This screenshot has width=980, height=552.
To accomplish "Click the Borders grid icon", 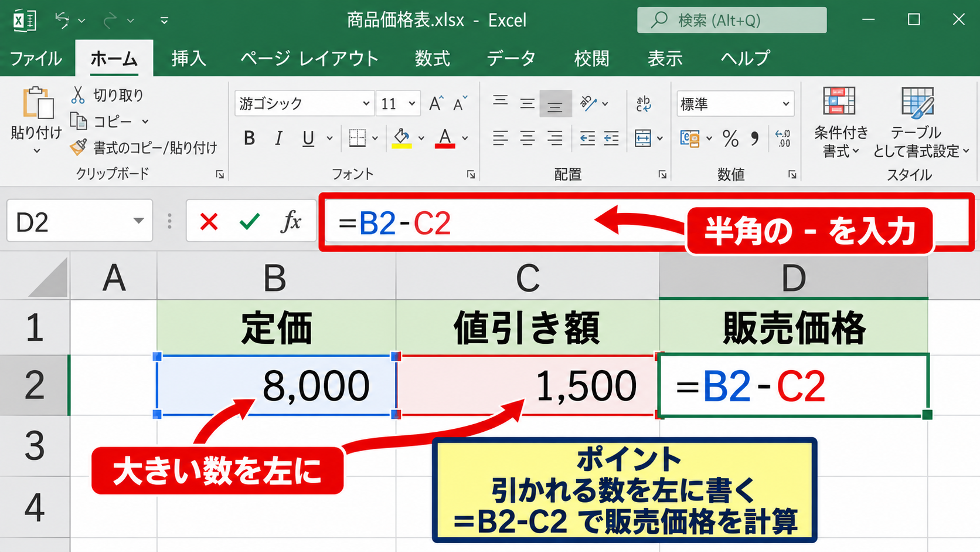I will tap(357, 138).
